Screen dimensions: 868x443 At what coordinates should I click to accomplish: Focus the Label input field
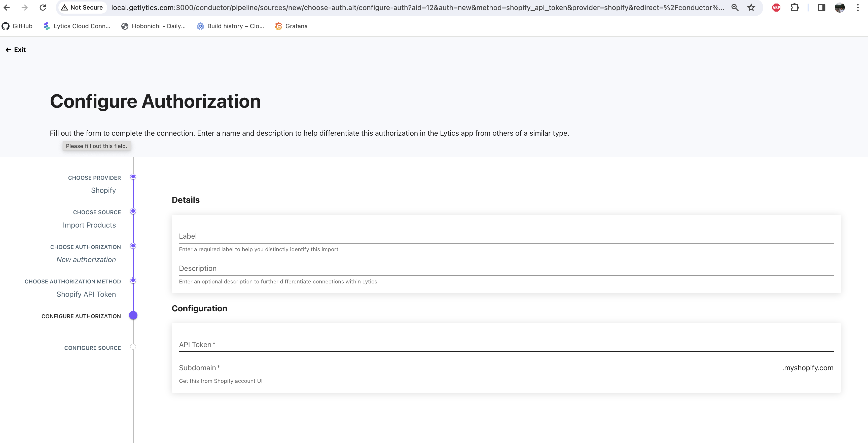506,236
